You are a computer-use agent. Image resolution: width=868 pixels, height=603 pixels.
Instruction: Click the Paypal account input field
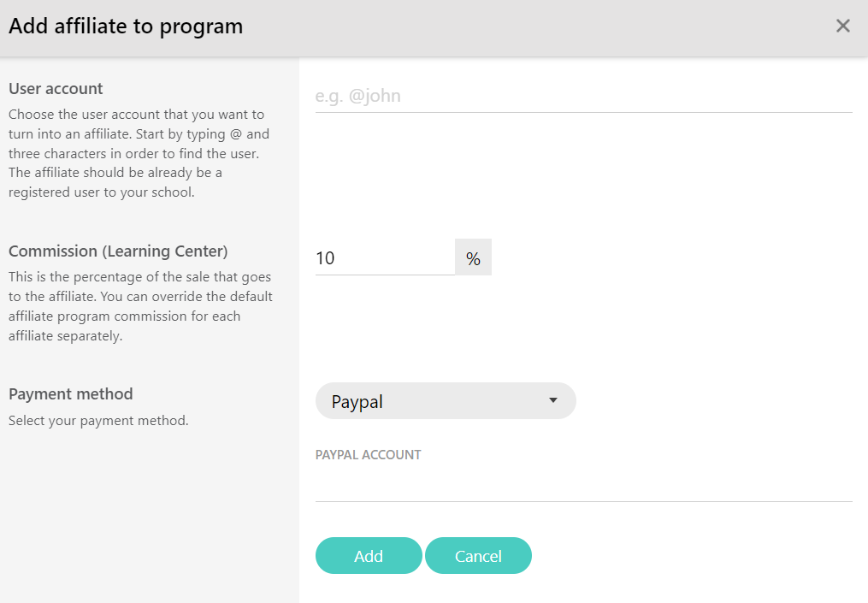tap(583, 486)
